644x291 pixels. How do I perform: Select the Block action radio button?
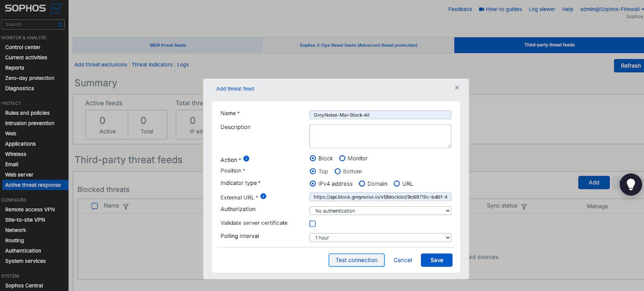[x=313, y=158]
